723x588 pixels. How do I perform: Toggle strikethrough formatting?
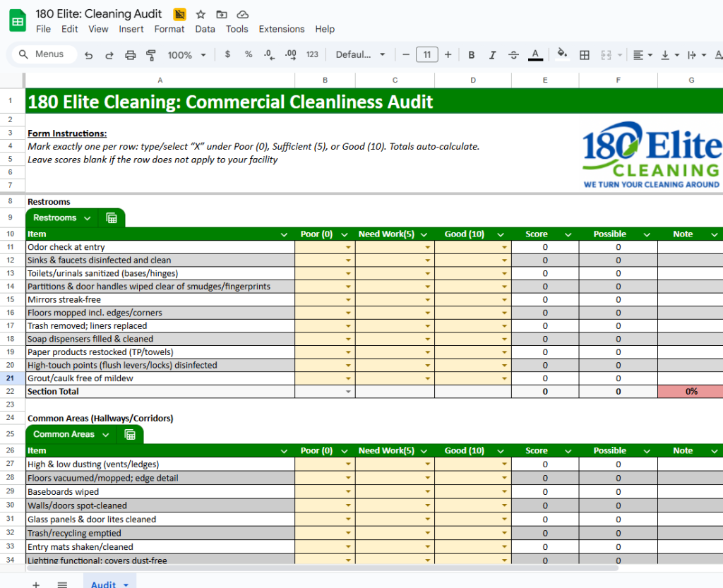click(x=513, y=55)
